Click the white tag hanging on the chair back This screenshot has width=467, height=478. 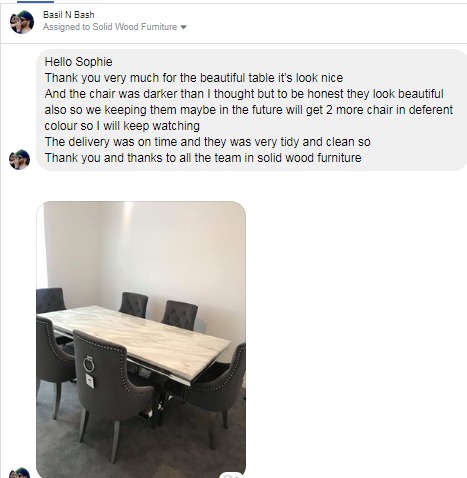[90, 381]
